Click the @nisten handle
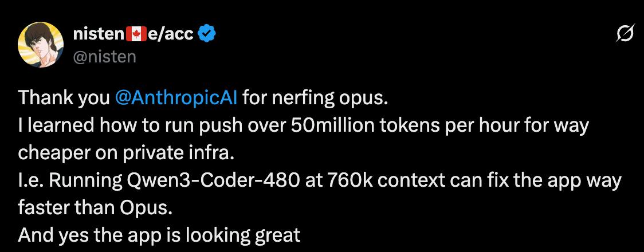Viewport: 644px width, 252px height. click(105, 56)
